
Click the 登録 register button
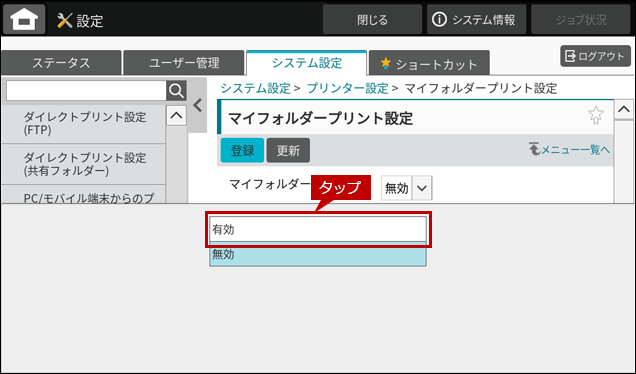coord(242,150)
